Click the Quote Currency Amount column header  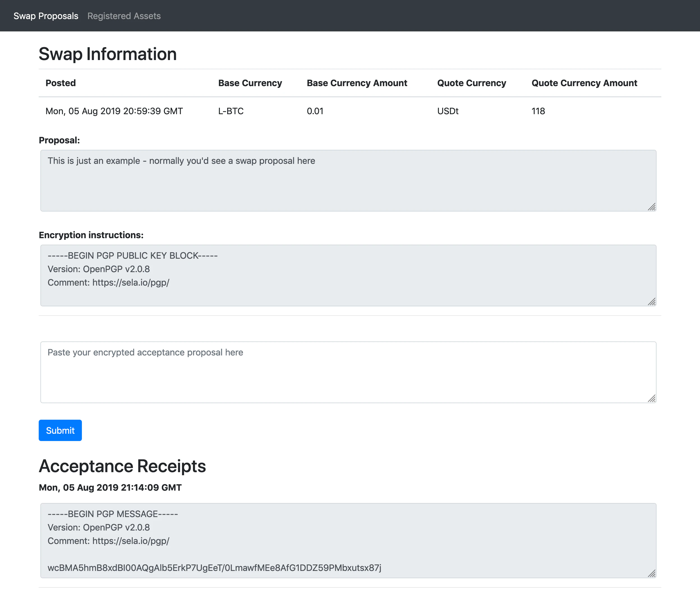[584, 83]
